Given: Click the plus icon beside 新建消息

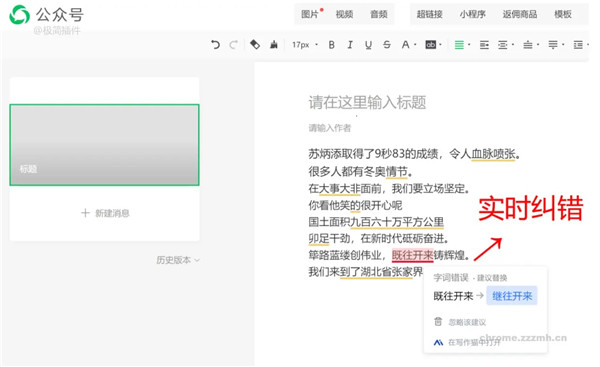Looking at the screenshot, I should coord(85,213).
